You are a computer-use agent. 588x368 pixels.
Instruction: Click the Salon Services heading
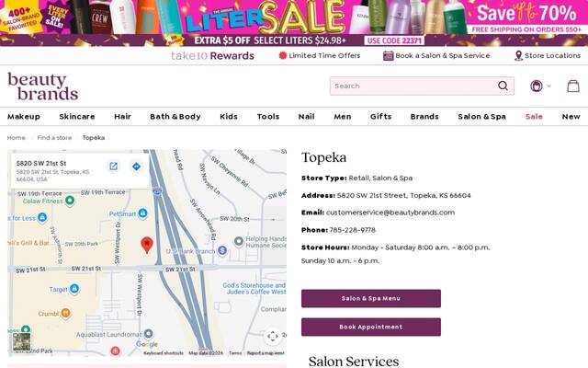(354, 362)
